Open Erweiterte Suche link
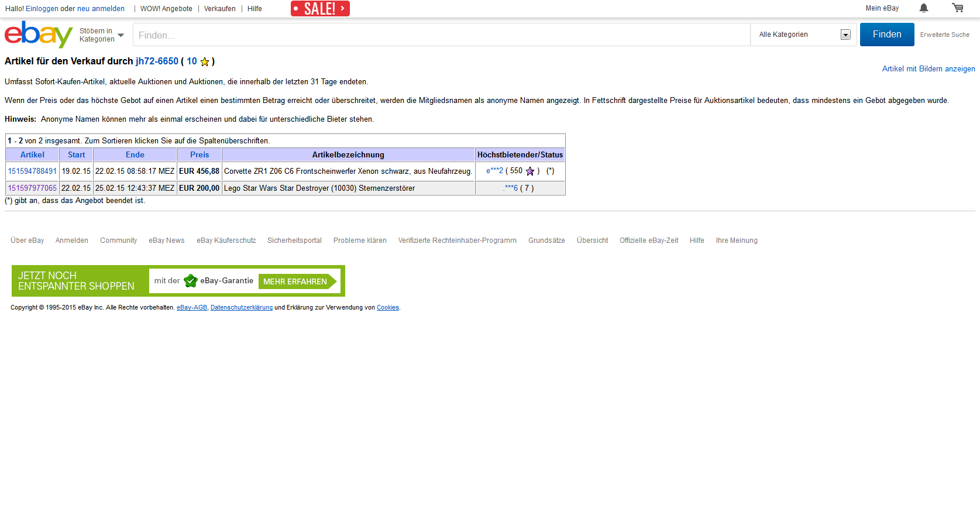This screenshot has height=529, width=980. (x=944, y=35)
